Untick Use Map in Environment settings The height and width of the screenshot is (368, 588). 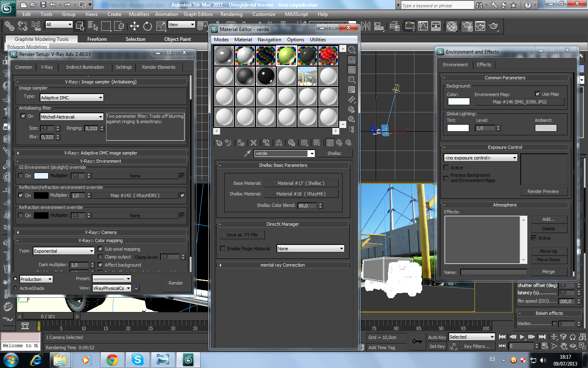click(537, 94)
